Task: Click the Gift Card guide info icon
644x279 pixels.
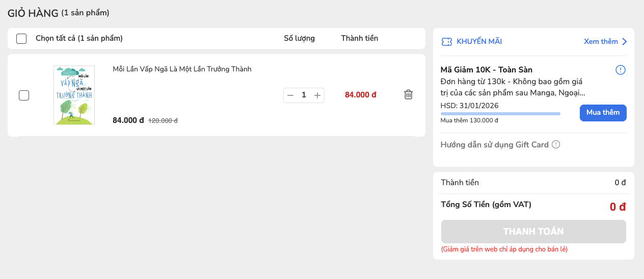Action: 556,144
